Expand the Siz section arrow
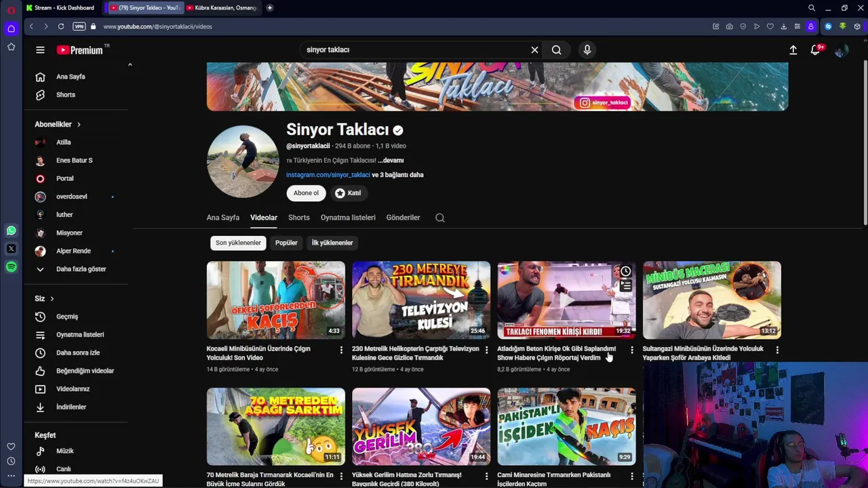The height and width of the screenshot is (488, 868). tap(52, 299)
